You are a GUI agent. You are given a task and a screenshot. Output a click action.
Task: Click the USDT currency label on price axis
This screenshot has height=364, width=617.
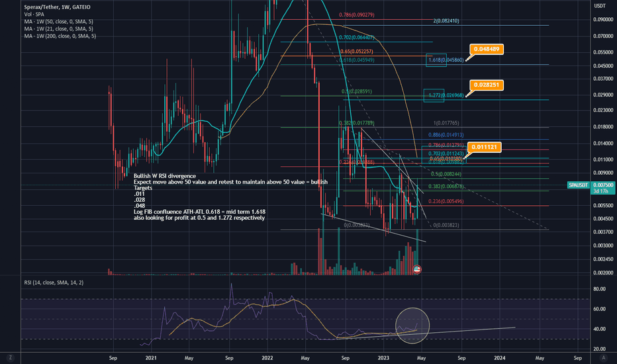599,6
